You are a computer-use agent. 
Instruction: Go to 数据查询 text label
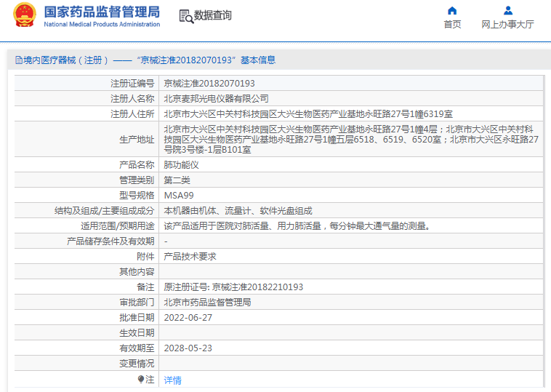pyautogui.click(x=213, y=15)
